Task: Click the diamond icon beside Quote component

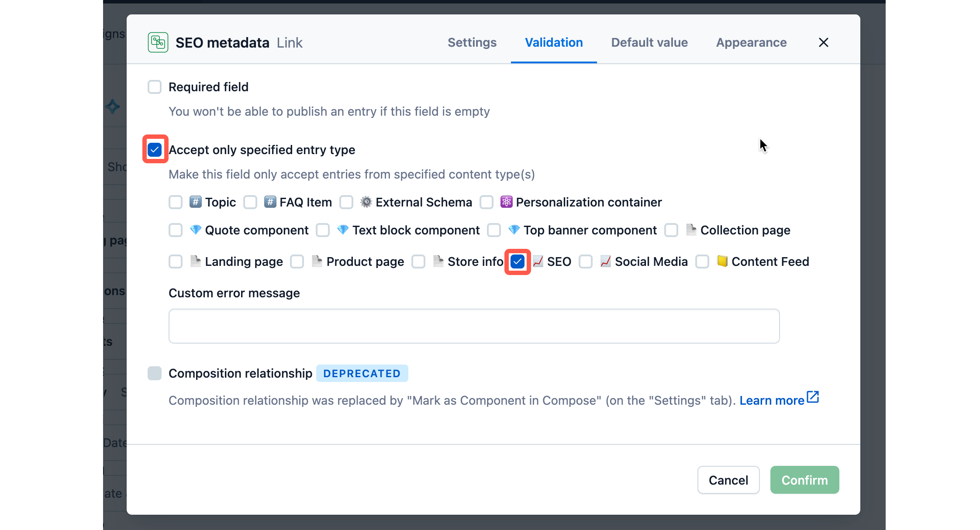Action: click(x=195, y=230)
